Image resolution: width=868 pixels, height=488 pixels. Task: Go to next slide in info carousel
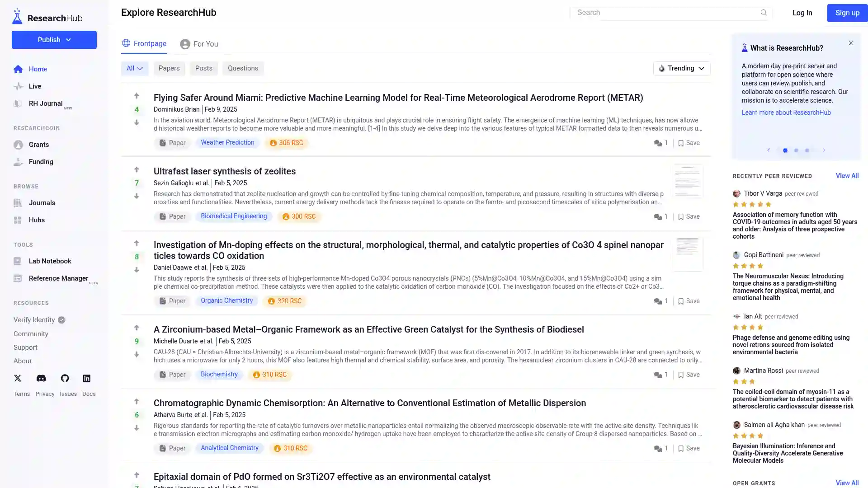(x=823, y=150)
